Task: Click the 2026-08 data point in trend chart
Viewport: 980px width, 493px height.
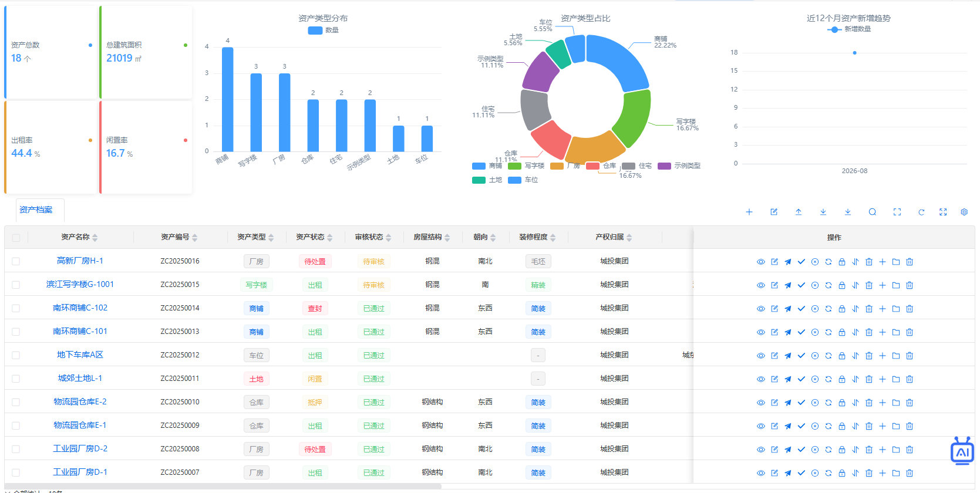Action: coord(854,53)
